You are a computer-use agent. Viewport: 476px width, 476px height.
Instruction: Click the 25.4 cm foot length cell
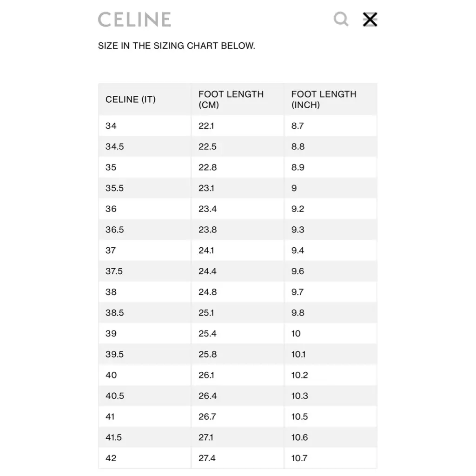point(208,334)
